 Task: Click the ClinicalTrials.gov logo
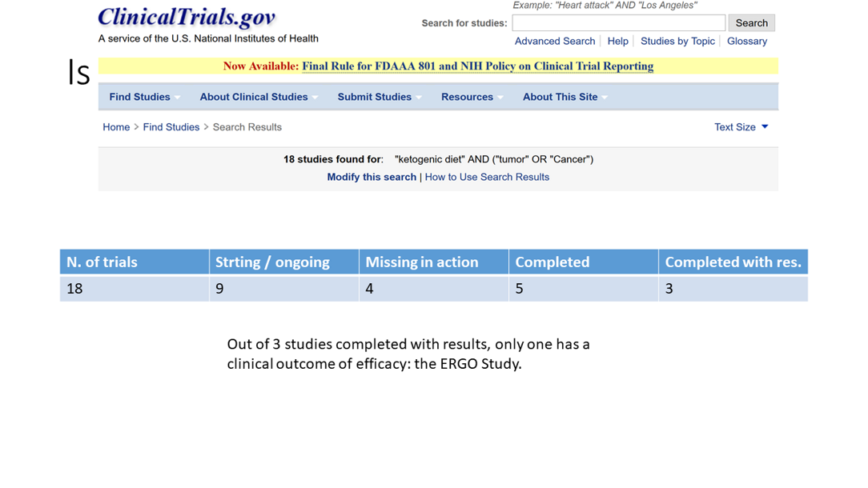pos(187,18)
